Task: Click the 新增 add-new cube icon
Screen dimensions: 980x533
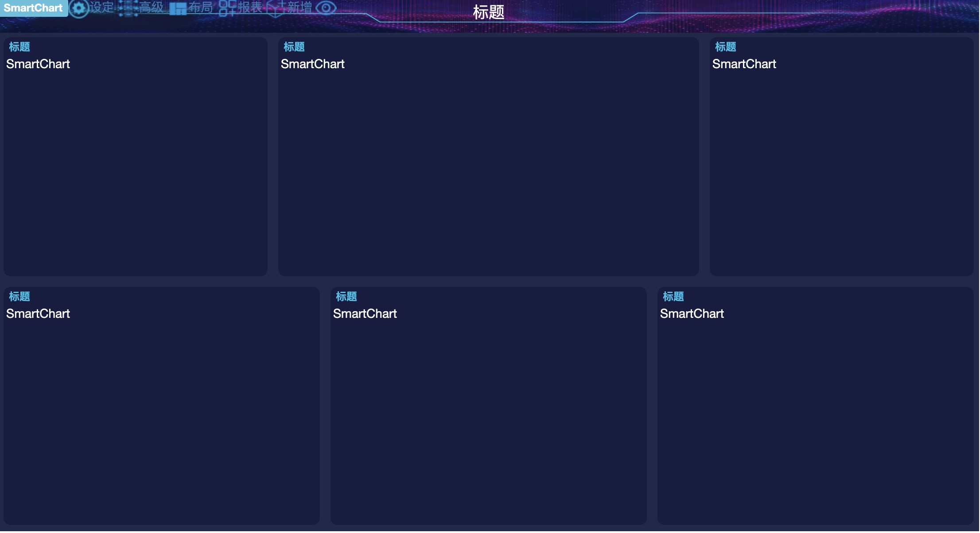Action: click(276, 8)
